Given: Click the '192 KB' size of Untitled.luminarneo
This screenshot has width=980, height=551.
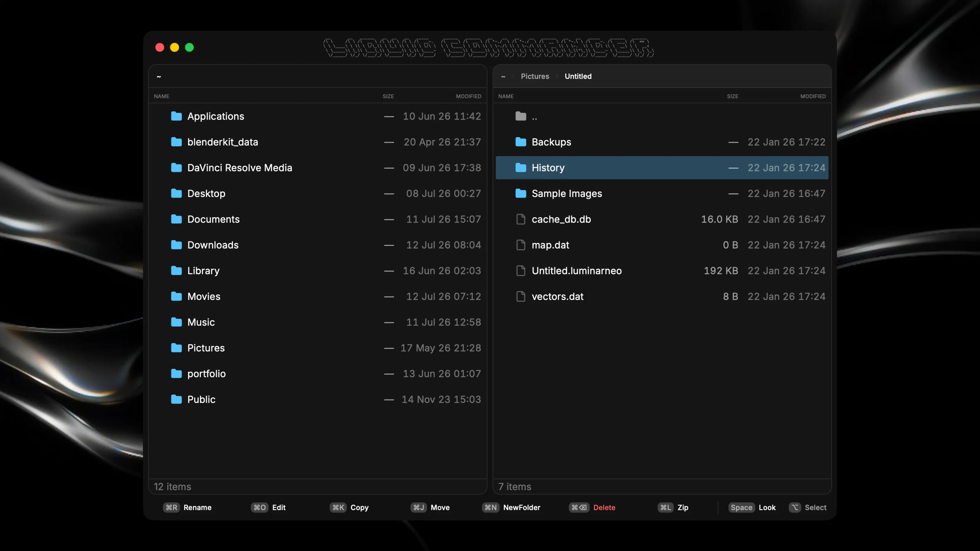Looking at the screenshot, I should (721, 270).
